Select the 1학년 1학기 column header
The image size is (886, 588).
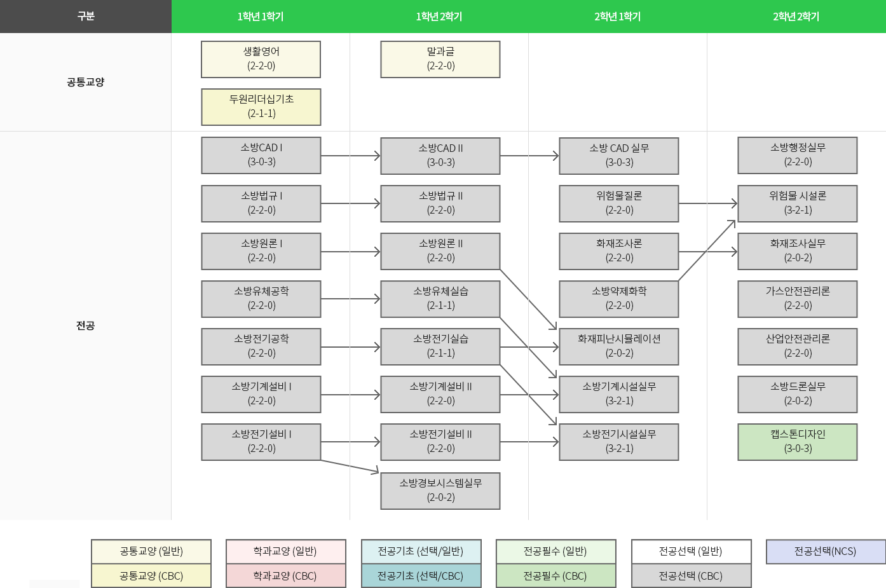click(261, 17)
